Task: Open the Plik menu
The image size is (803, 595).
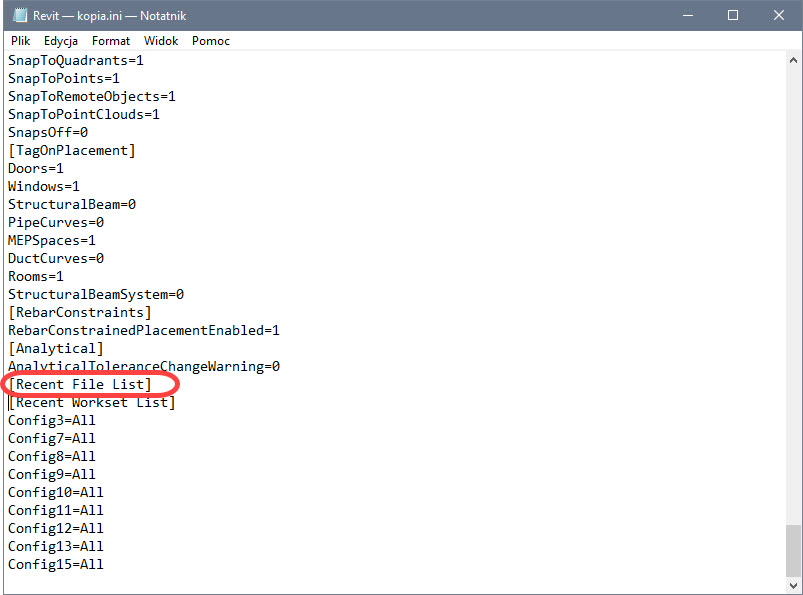Action: tap(20, 41)
